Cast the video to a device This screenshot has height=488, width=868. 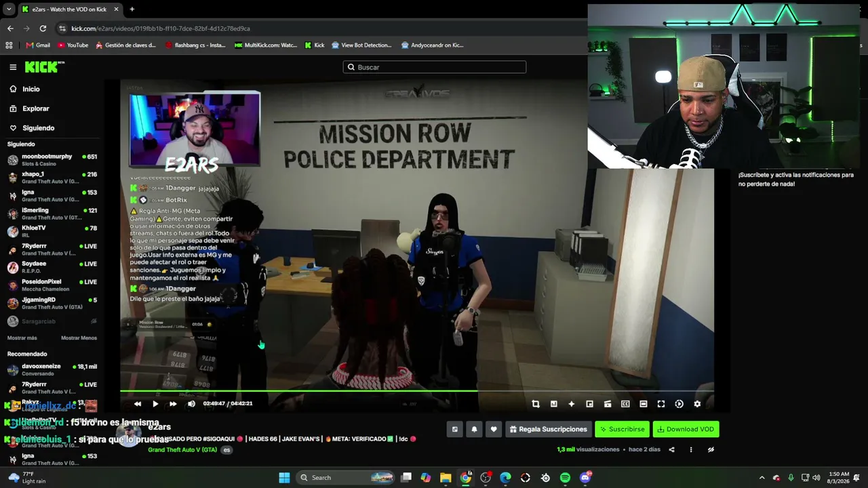coord(608,404)
